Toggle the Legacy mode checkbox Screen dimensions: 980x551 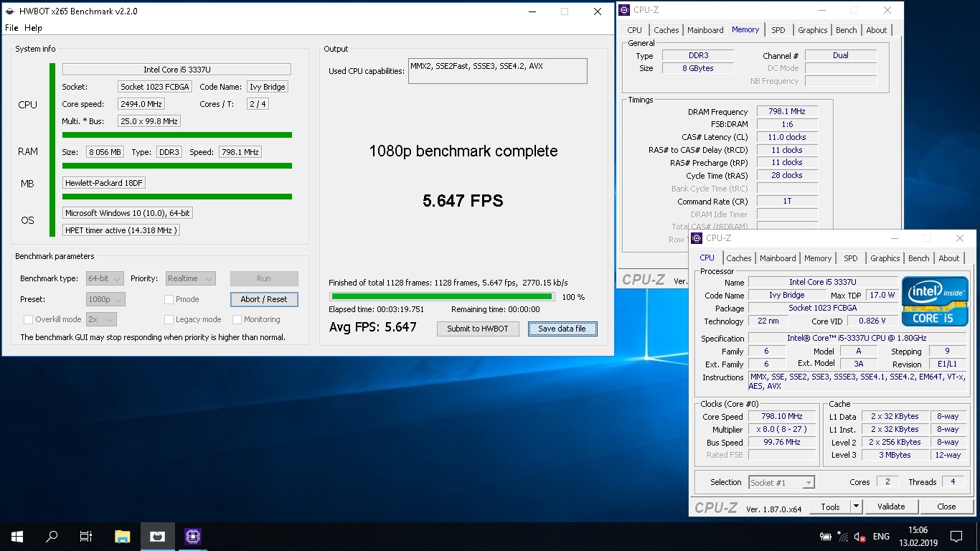169,319
